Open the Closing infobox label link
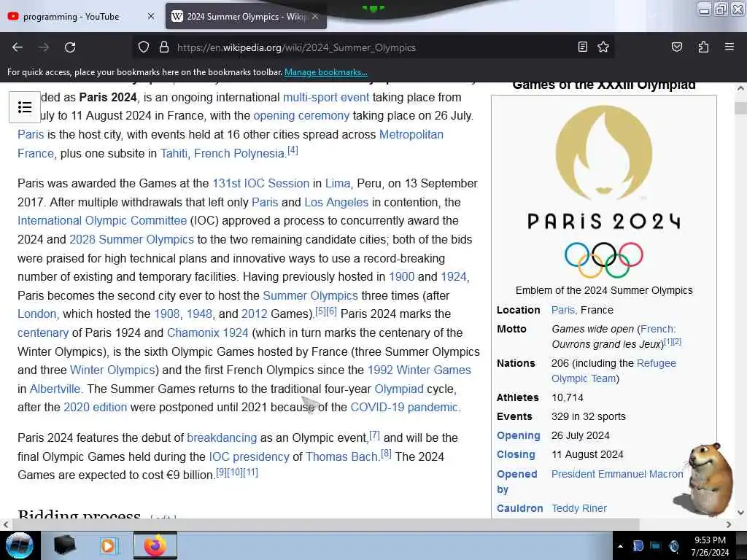The height and width of the screenshot is (560, 747). click(516, 455)
